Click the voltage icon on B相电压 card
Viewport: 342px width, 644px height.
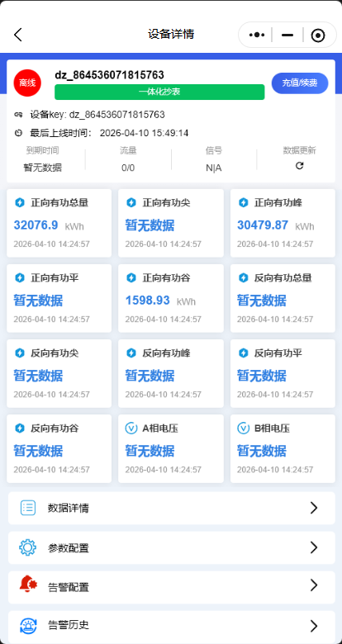(243, 429)
